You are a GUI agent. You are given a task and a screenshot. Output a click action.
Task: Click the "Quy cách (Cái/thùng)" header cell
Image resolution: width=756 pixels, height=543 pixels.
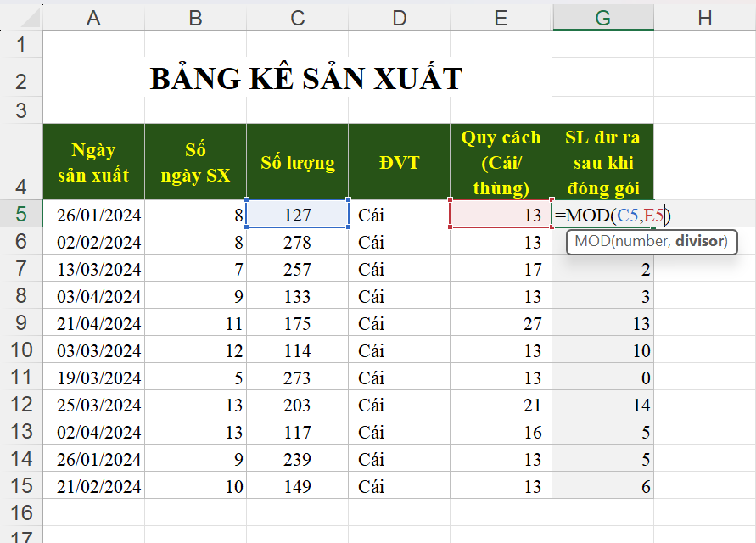(x=500, y=162)
